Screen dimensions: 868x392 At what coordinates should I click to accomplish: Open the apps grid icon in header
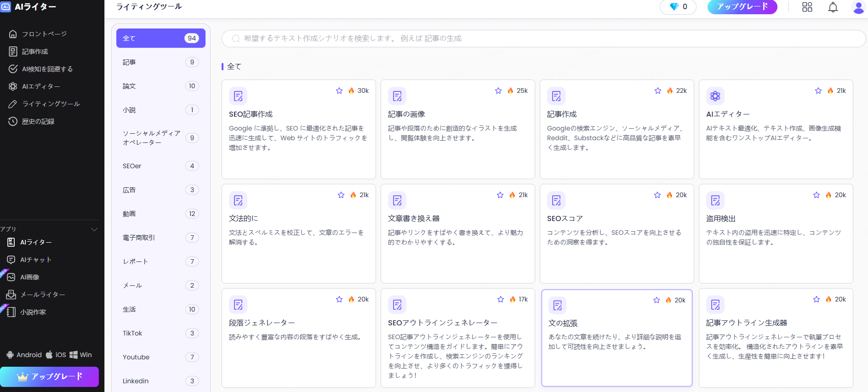(x=807, y=7)
